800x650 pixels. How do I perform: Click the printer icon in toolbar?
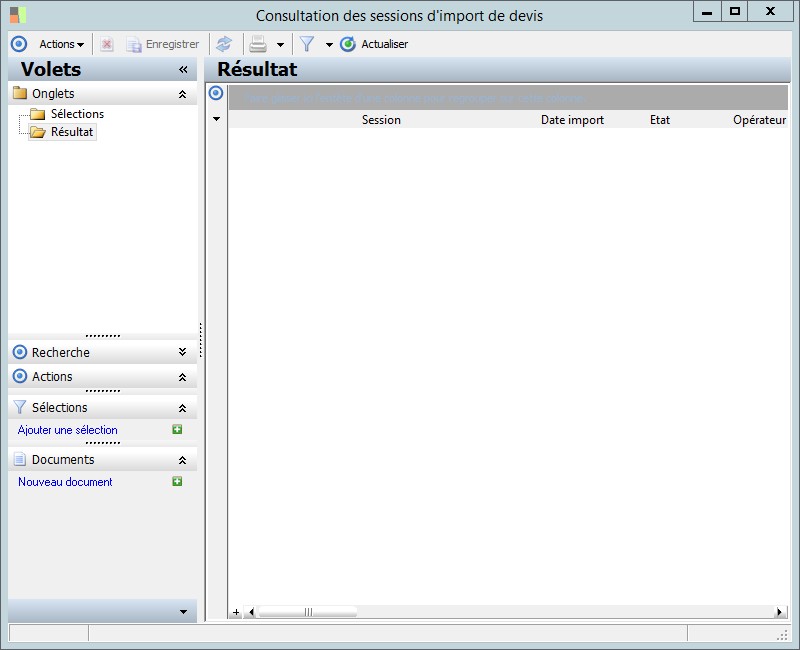point(258,44)
